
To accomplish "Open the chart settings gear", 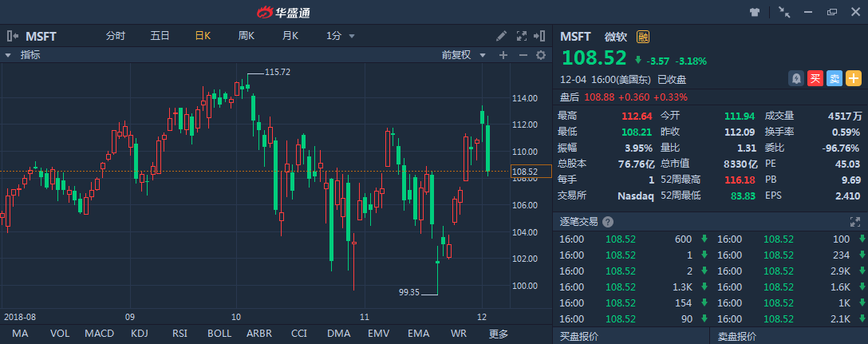I will tap(541, 55).
